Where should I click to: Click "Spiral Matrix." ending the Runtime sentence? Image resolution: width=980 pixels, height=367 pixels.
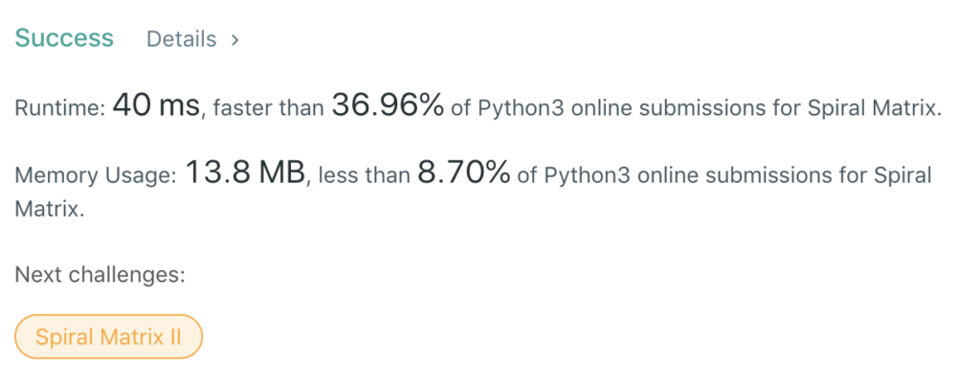pyautogui.click(x=875, y=109)
